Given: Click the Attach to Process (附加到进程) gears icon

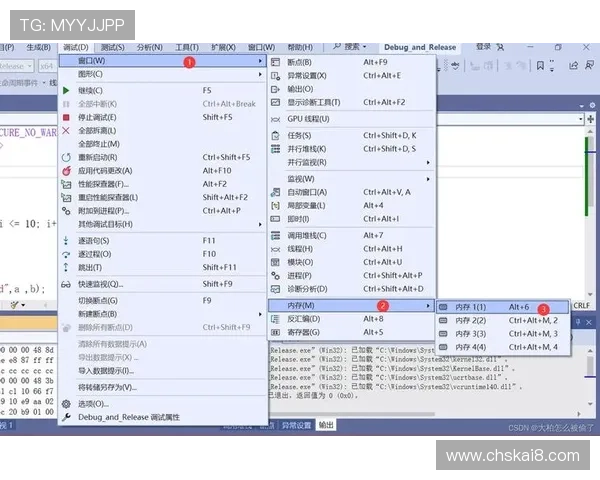Looking at the screenshot, I should click(x=66, y=211).
